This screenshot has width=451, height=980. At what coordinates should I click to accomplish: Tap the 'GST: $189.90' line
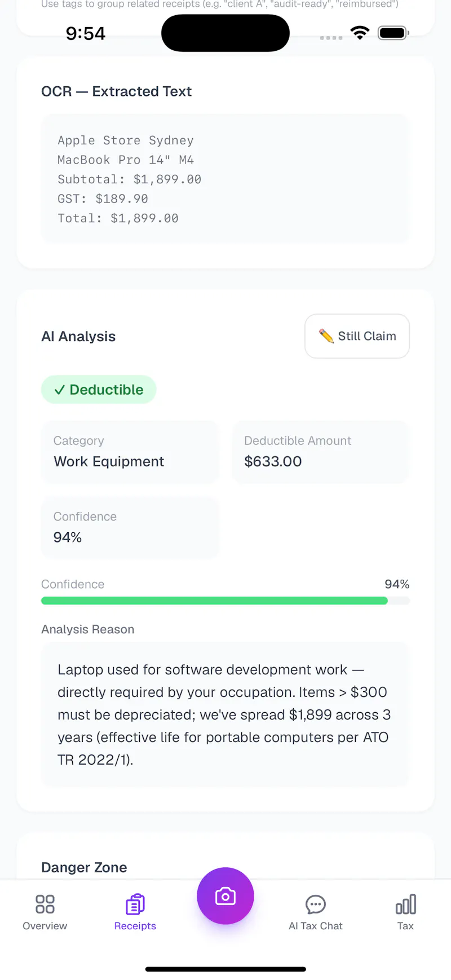[x=103, y=198]
